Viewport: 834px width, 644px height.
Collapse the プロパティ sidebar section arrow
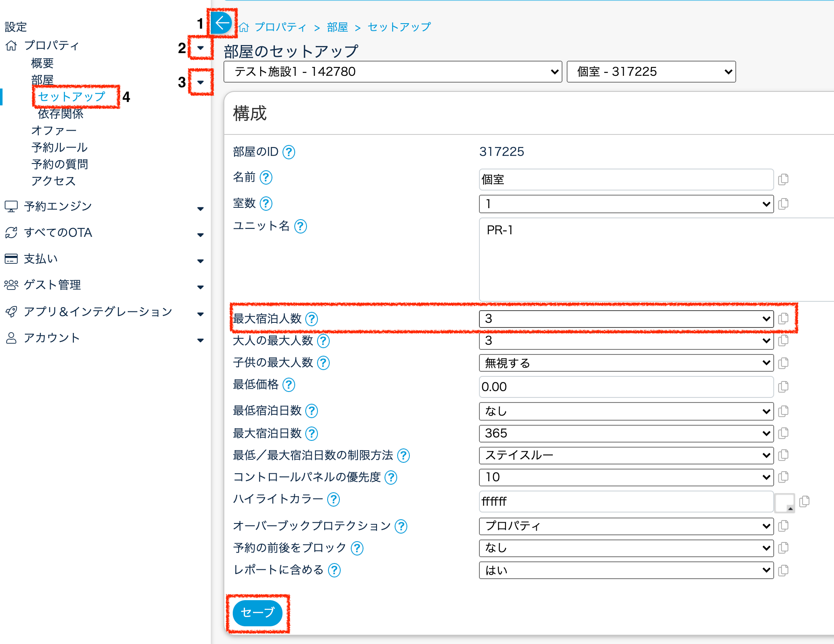point(200,48)
